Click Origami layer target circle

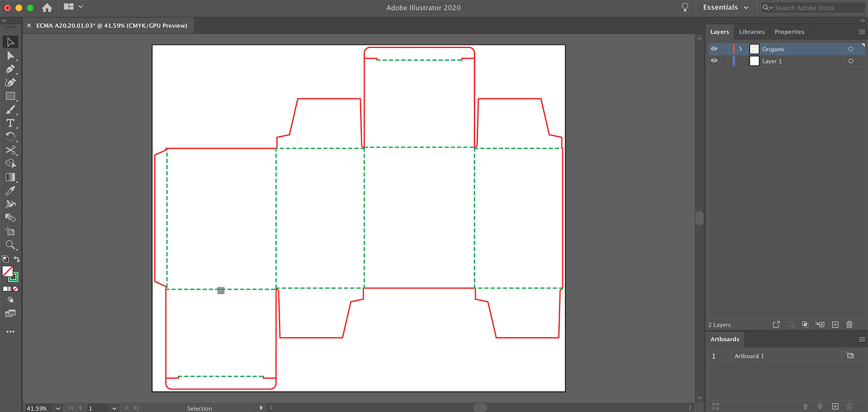click(851, 49)
